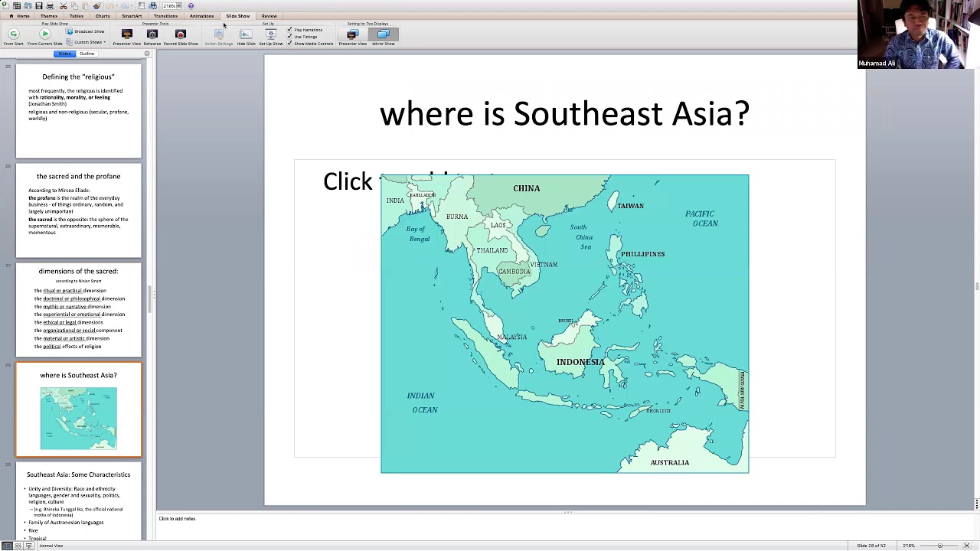Image resolution: width=980 pixels, height=551 pixels.
Task: Open the Help question mark icon
Action: pyautogui.click(x=191, y=5)
